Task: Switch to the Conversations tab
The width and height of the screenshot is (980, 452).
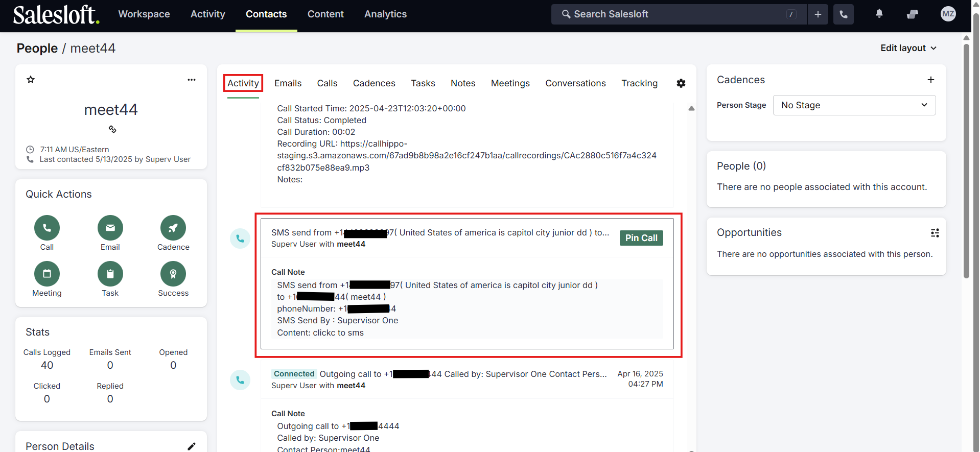Action: click(x=576, y=83)
